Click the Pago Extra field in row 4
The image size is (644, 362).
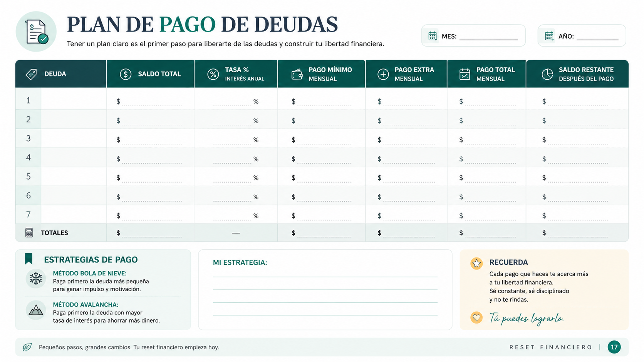click(x=406, y=159)
